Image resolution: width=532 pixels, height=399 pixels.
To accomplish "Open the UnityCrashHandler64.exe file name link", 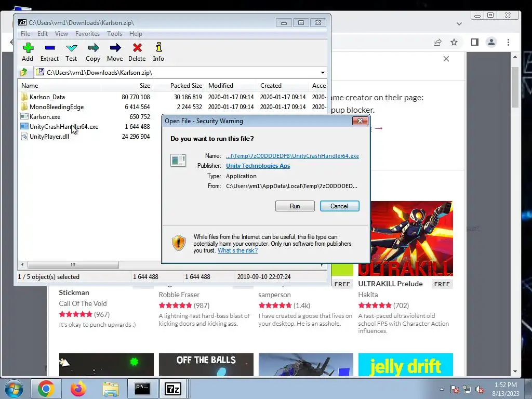I will 292,156.
